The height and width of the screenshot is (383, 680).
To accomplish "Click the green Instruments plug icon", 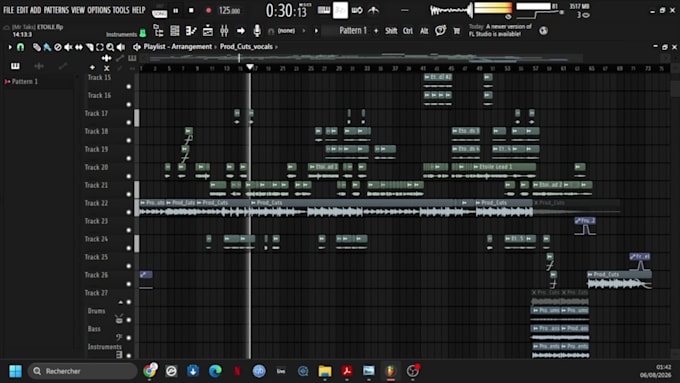I will coord(142,34).
